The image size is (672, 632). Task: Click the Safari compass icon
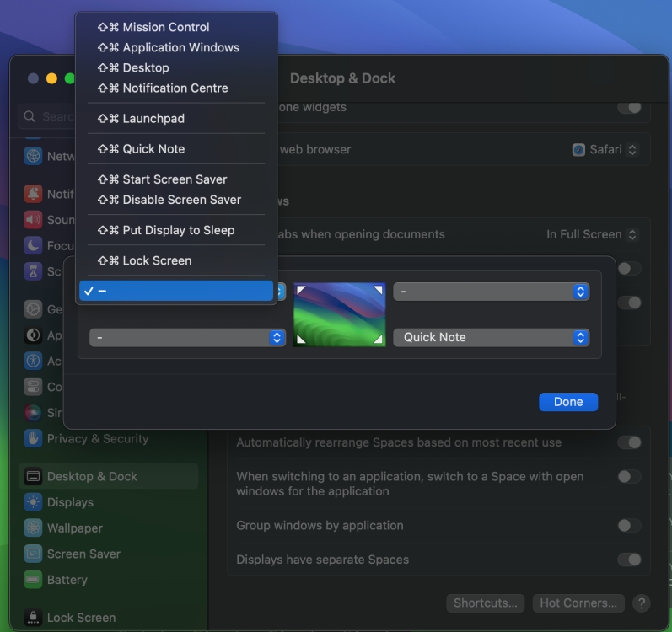pos(578,150)
